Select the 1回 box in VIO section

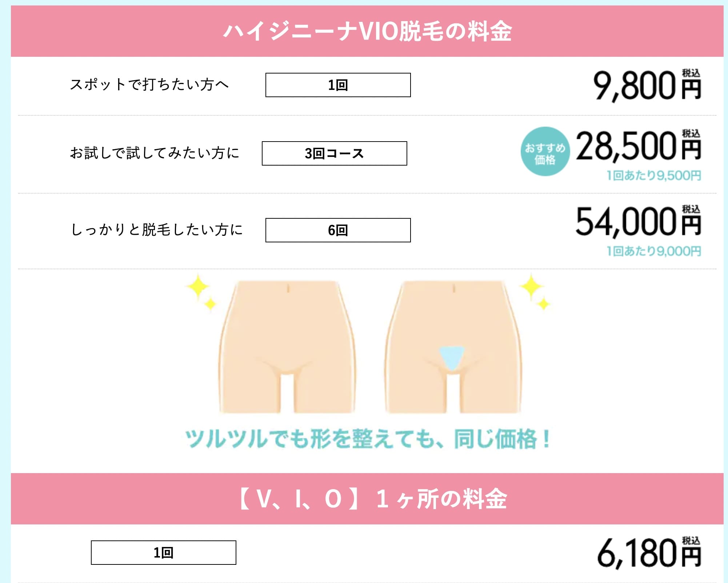coord(338,85)
